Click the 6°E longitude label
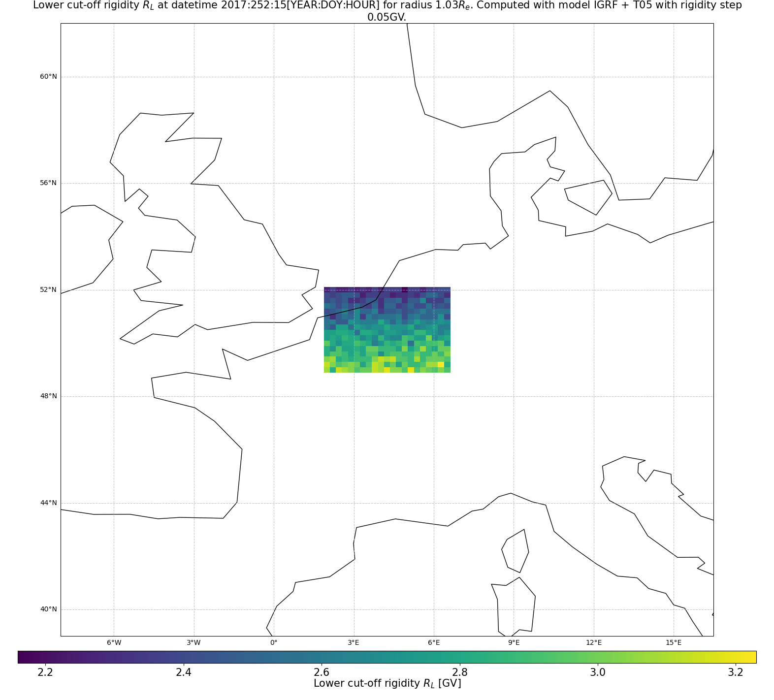 (434, 642)
